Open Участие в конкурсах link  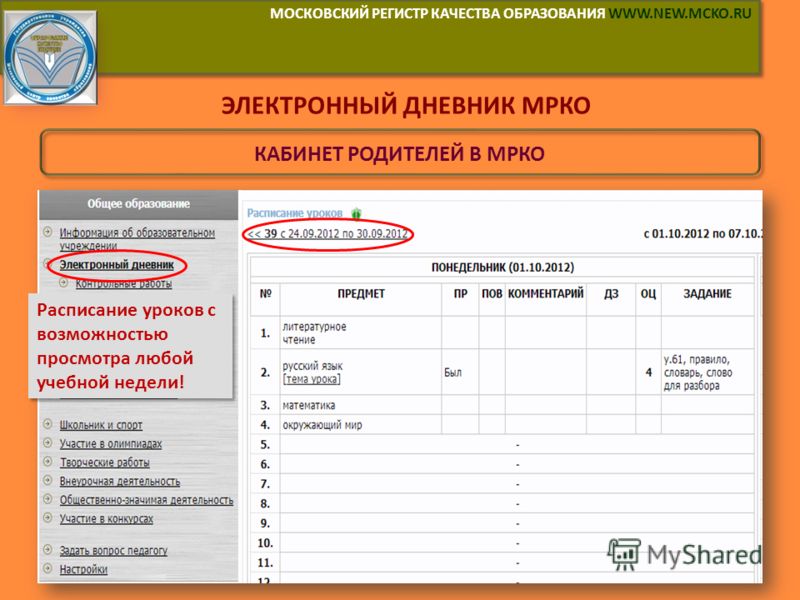point(106,519)
